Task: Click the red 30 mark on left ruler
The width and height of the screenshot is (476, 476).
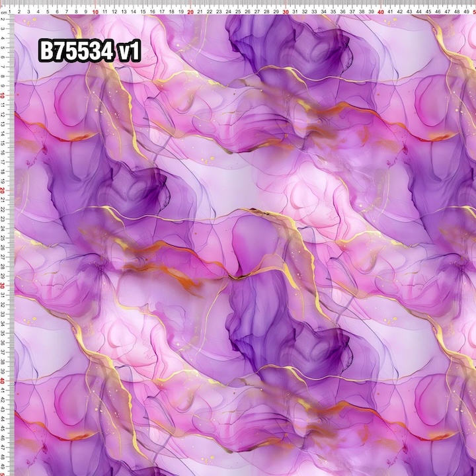Action: (x=4, y=286)
